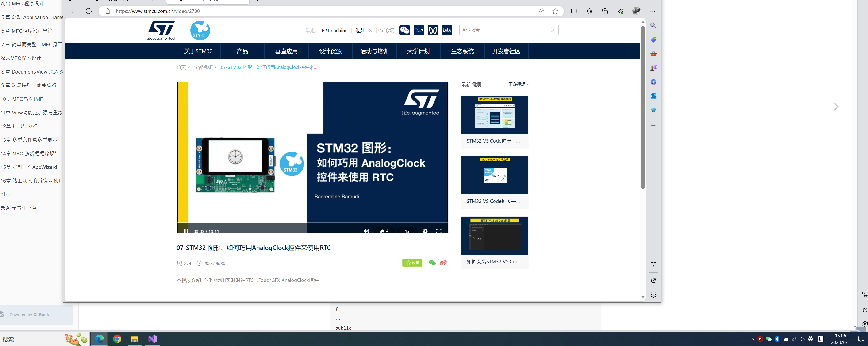
Task: Open the ST中文论坛 link
Action: (381, 30)
